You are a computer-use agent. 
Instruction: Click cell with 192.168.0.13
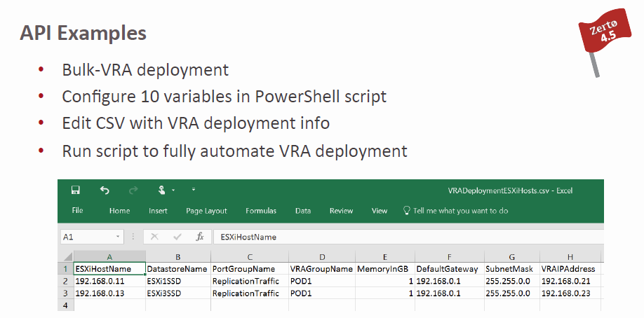coord(109,293)
